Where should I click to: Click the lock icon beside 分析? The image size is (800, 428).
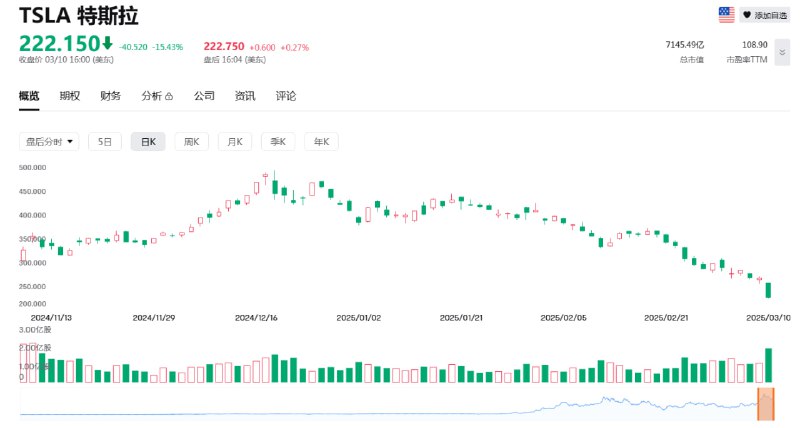[169, 96]
